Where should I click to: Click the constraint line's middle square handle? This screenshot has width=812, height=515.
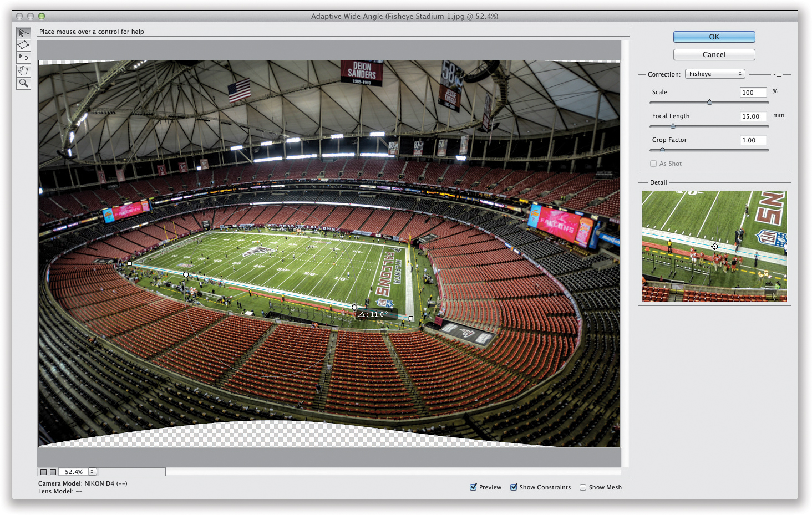point(270,290)
